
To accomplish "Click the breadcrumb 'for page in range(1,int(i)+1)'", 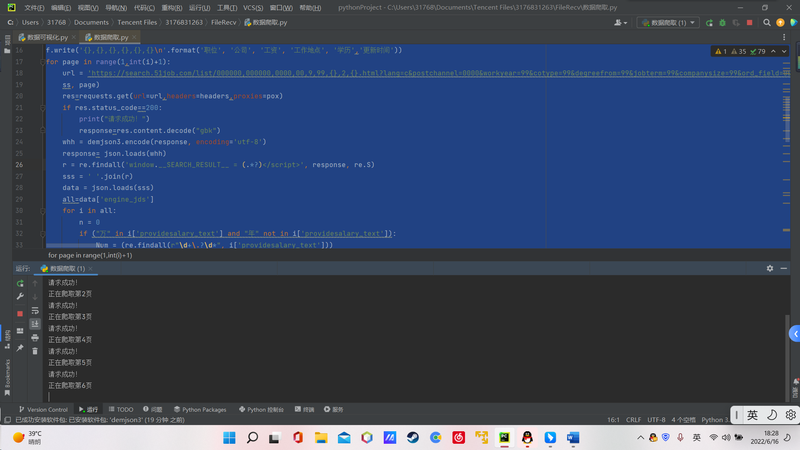I will (x=90, y=255).
